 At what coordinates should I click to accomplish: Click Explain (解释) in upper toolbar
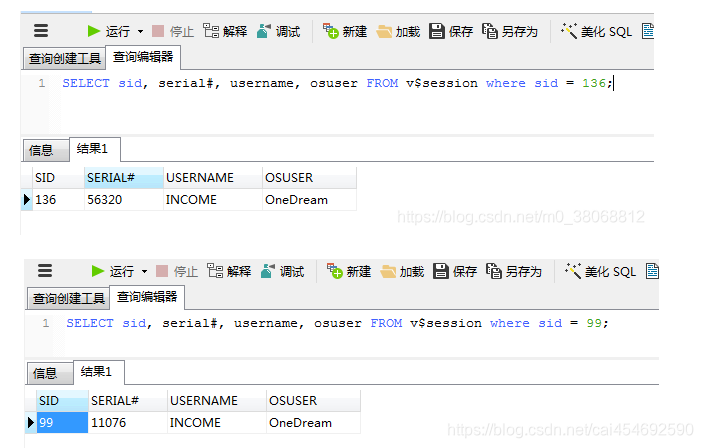(x=225, y=31)
